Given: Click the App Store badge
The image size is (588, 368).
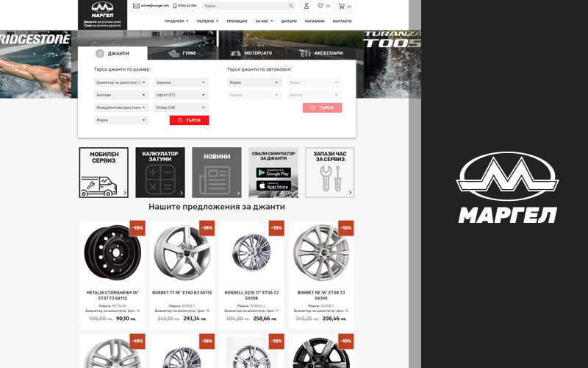Looking at the screenshot, I should (x=273, y=185).
